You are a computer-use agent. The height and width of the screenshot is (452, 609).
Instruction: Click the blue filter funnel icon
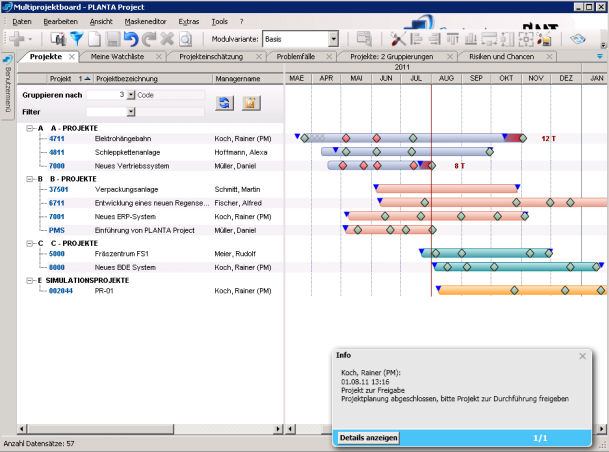[x=77, y=39]
